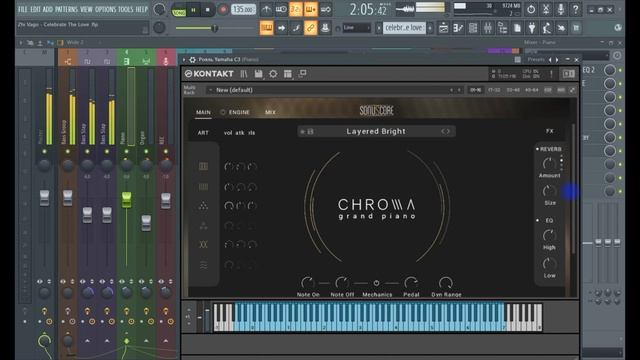Toggle auto-scroll arrow icon

[281, 28]
